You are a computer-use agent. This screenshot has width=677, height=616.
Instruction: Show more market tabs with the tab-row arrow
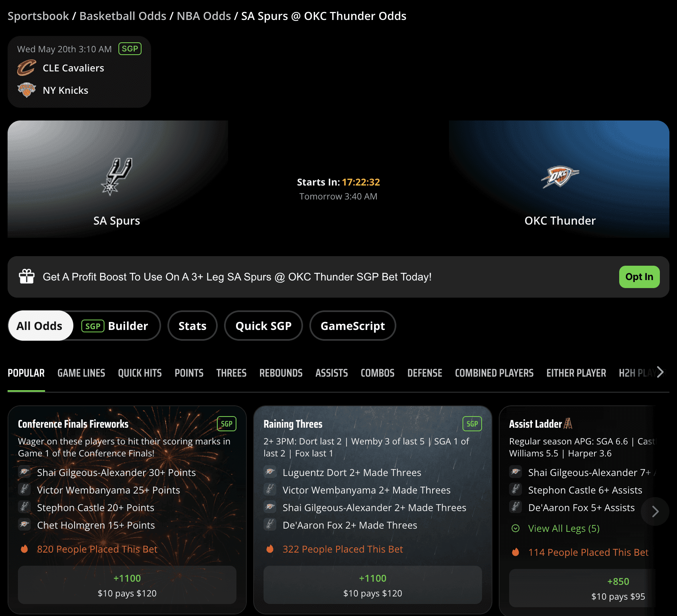(660, 372)
